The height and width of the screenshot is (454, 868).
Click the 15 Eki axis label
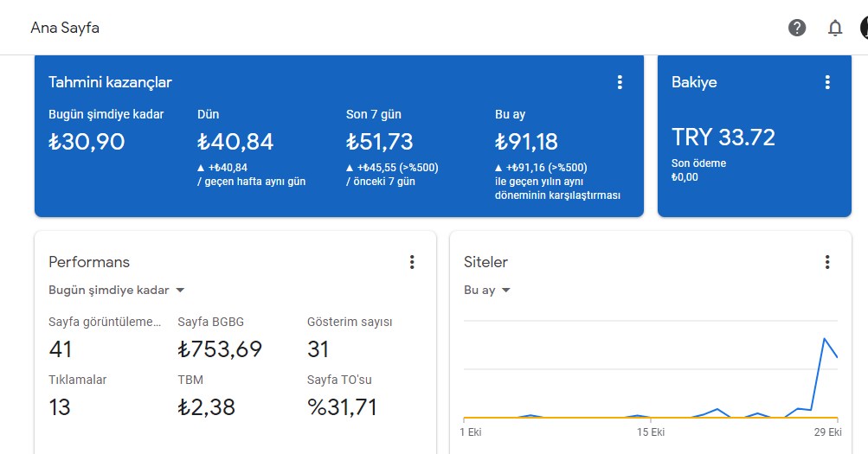pos(651,432)
